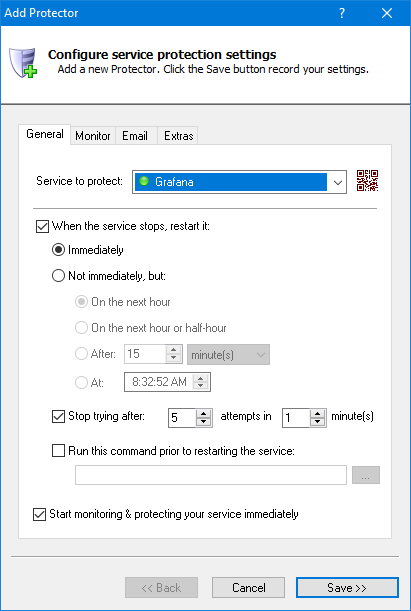Click the shield protector icon

point(23,63)
